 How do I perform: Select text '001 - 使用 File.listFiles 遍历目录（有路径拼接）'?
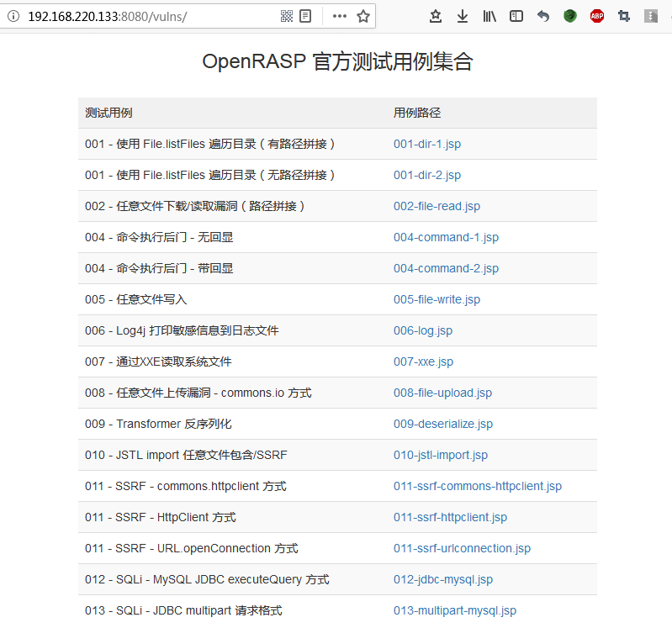click(210, 144)
